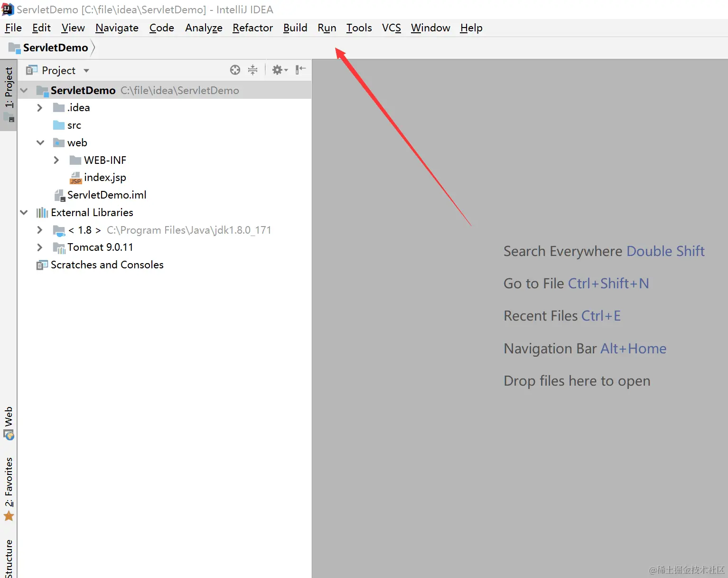This screenshot has height=578, width=728.
Task: Click the External Libraries icon
Action: [42, 213]
